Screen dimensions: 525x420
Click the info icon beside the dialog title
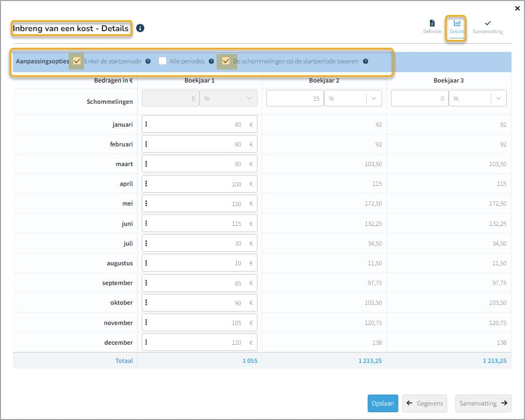tap(140, 28)
